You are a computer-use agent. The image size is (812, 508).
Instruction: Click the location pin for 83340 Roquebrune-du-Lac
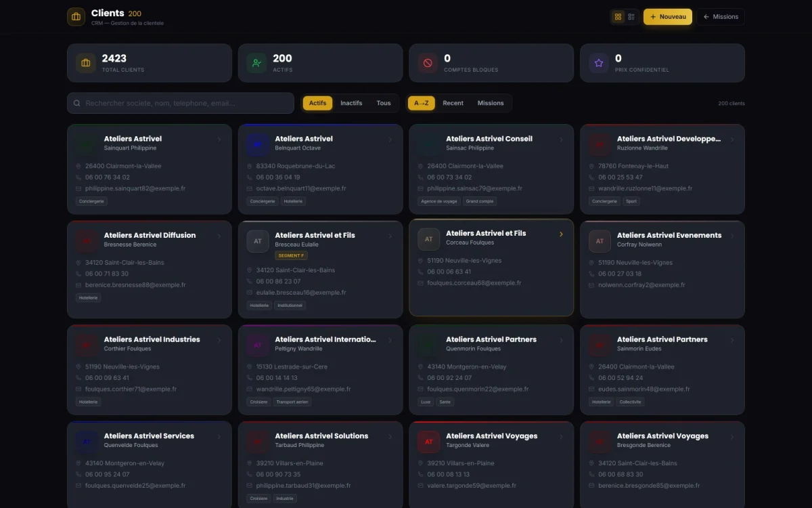coord(250,166)
